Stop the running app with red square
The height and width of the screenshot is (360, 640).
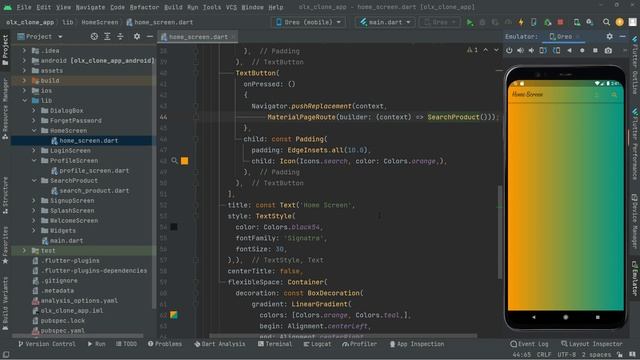pos(560,22)
